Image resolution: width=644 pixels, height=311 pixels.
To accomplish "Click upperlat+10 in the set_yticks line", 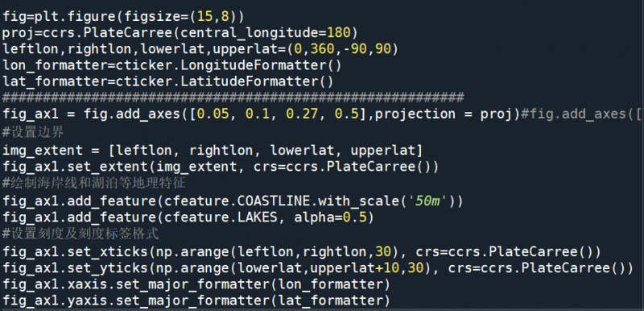I will [354, 267].
